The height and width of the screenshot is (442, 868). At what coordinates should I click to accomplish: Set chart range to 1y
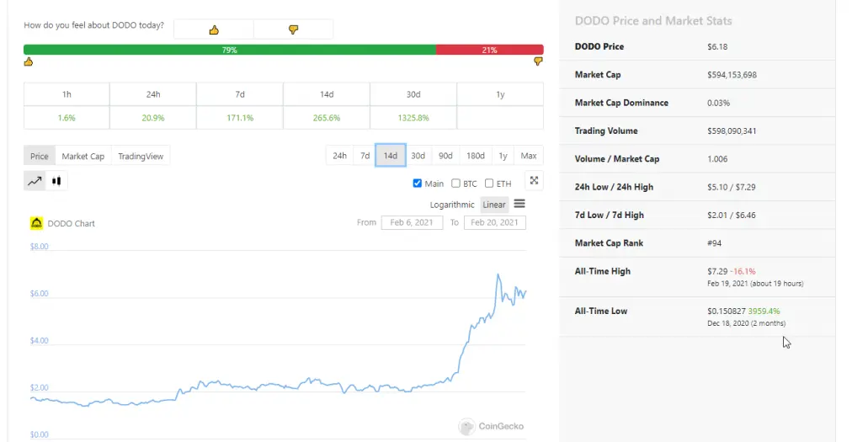(x=503, y=156)
